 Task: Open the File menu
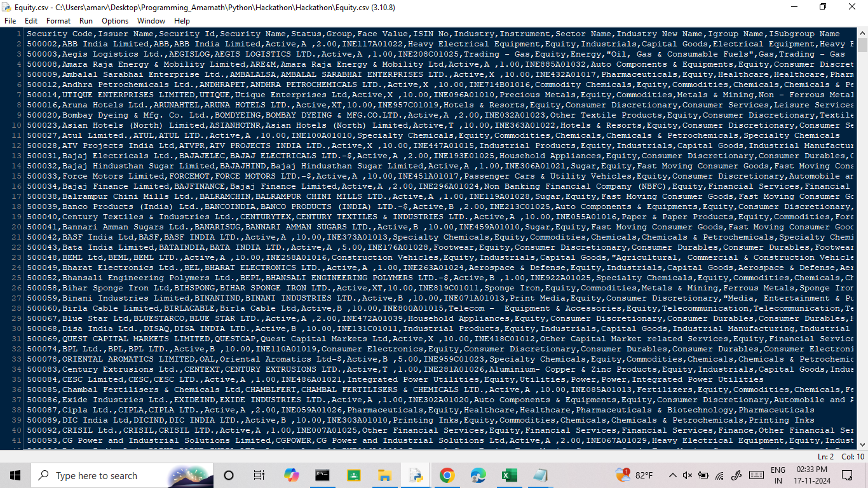tap(10, 21)
